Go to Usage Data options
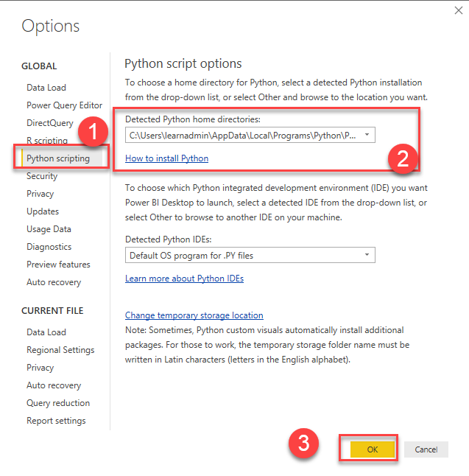 pyautogui.click(x=49, y=229)
